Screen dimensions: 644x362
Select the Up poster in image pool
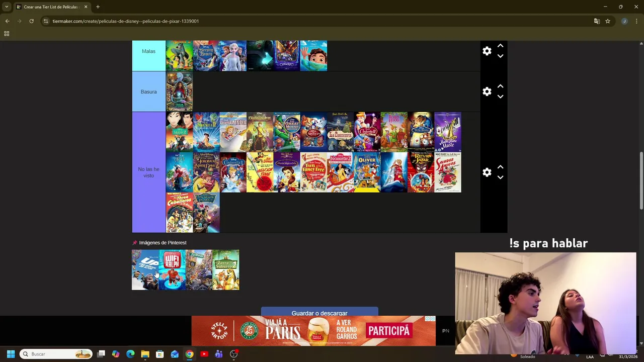click(145, 270)
